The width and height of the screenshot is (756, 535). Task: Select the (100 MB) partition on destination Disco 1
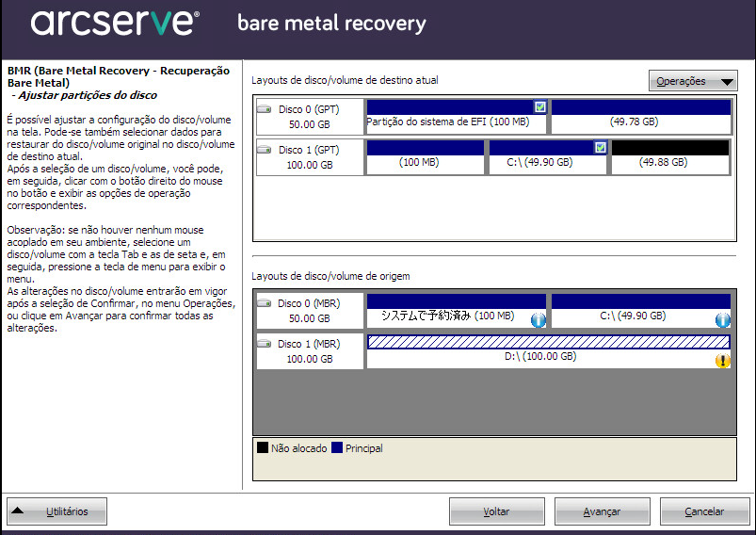(x=426, y=156)
